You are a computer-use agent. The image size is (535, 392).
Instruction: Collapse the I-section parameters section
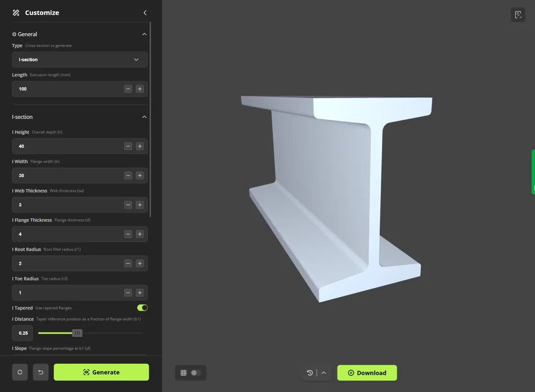[x=144, y=117]
